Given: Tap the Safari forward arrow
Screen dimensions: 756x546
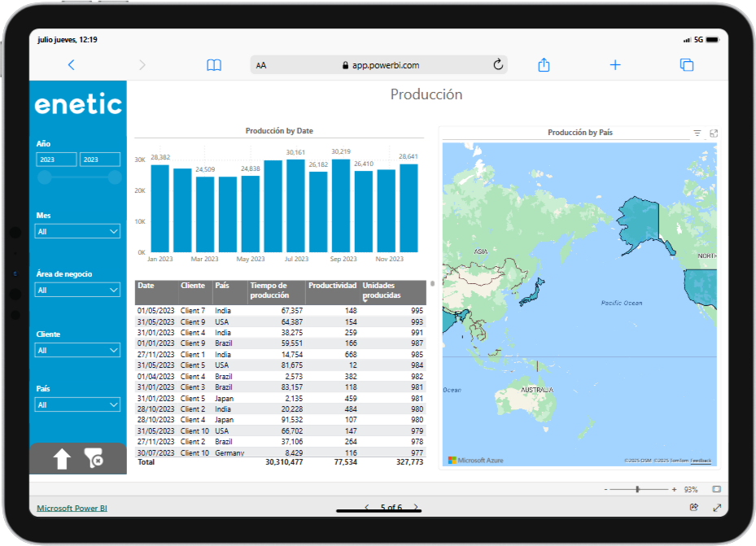Looking at the screenshot, I should click(142, 65).
